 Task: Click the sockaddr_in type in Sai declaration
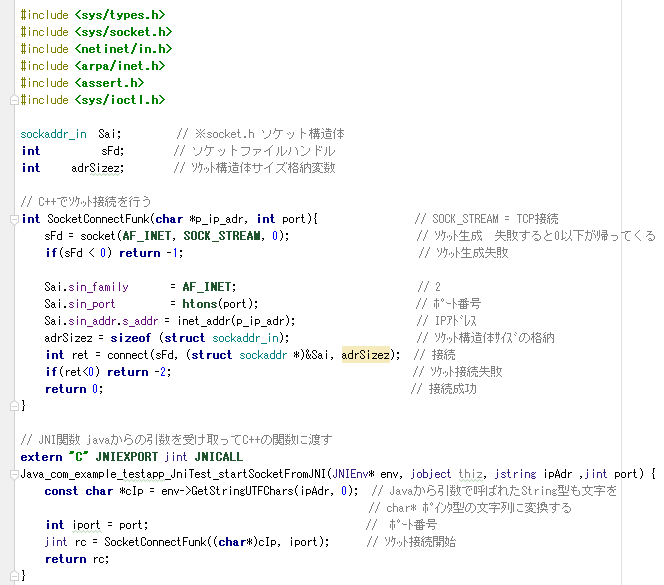53,134
